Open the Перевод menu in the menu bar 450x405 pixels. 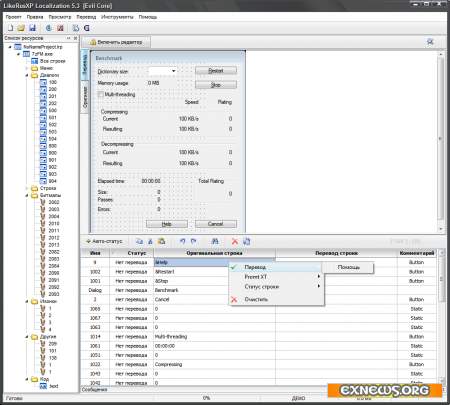pyautogui.click(x=86, y=17)
